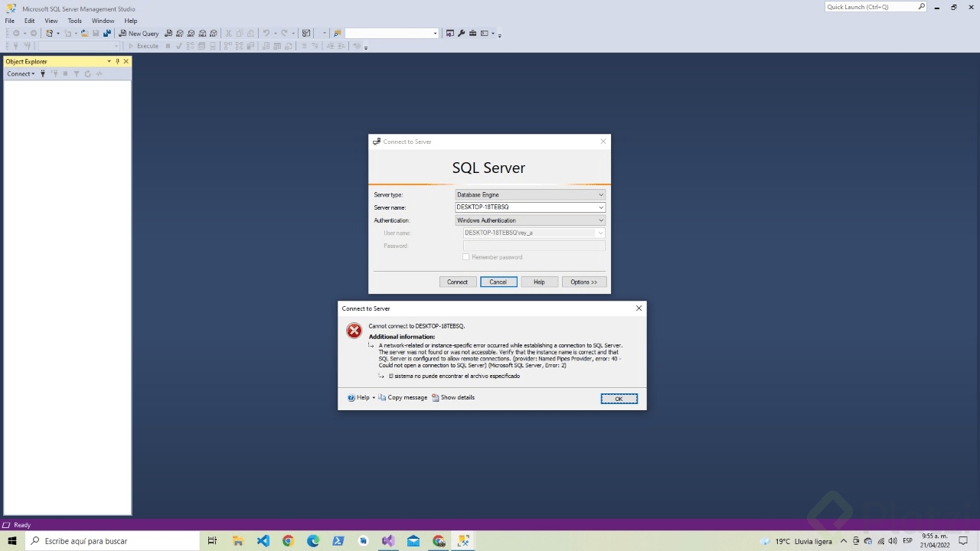980x551 pixels.
Task: Open the Mail app from taskbar
Action: (413, 541)
